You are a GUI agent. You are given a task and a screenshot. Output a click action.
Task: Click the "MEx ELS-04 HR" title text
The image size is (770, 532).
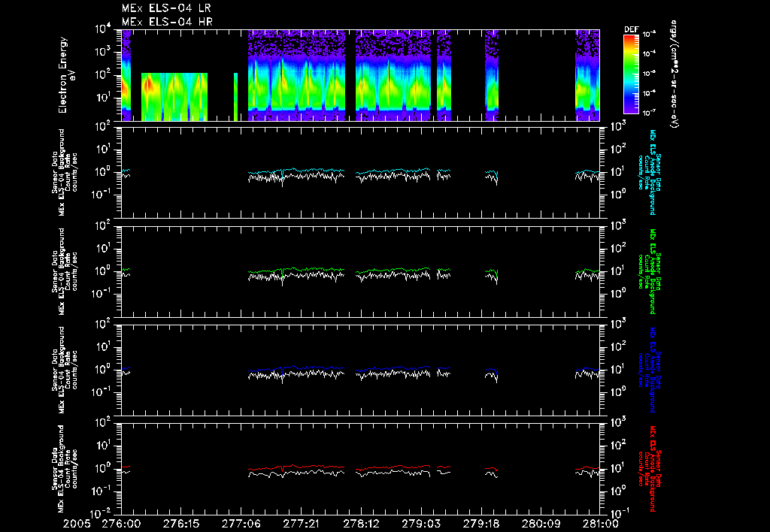click(167, 22)
